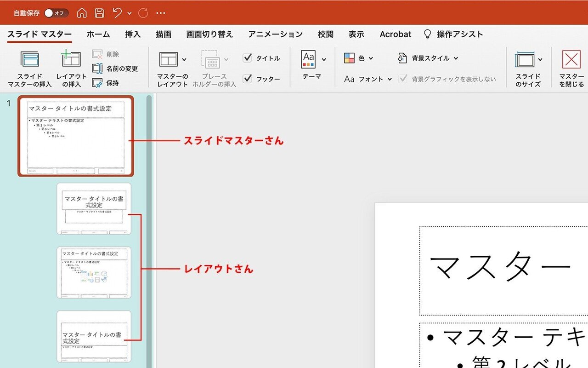
Task: Click the Undo arrow icon
Action: pos(117,13)
